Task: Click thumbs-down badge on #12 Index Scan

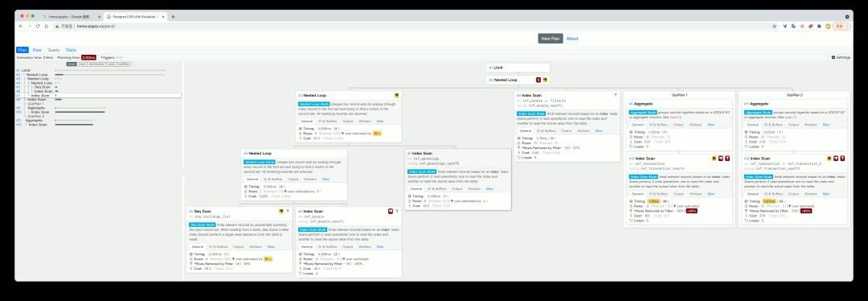Action: pyautogui.click(x=836, y=158)
